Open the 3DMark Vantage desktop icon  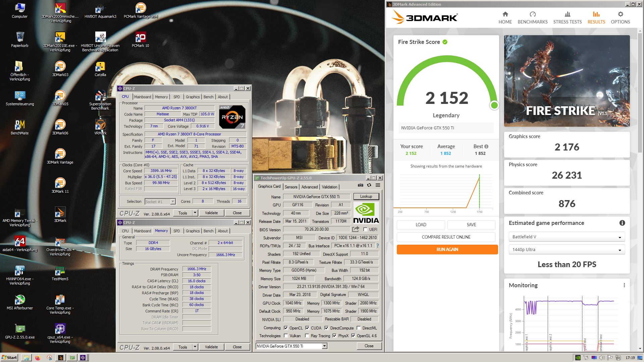pyautogui.click(x=60, y=156)
